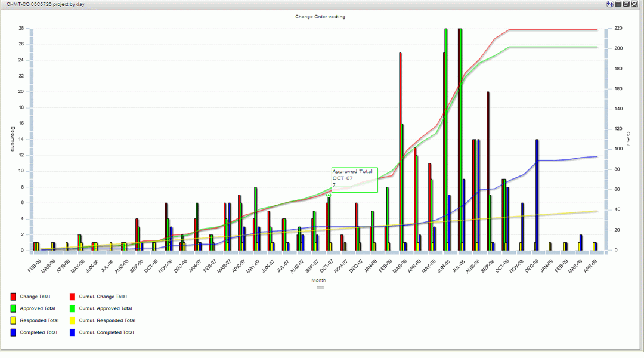Click the Month axis title
Viewport: 644px width, 358px height.
(320, 280)
